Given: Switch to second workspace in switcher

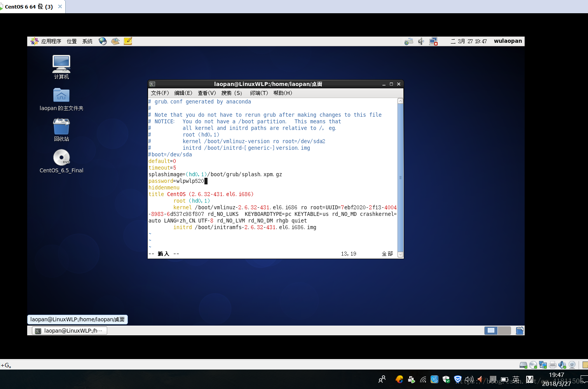Looking at the screenshot, I should (x=504, y=331).
